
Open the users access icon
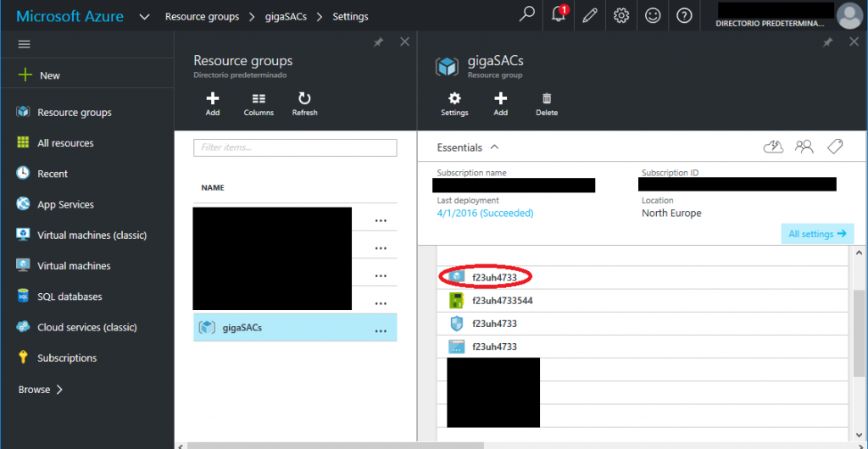tap(804, 147)
